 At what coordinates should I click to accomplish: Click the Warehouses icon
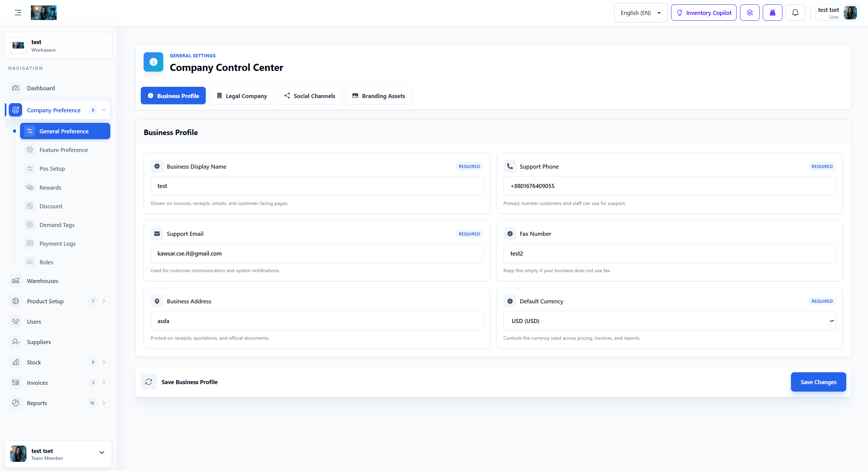16,281
